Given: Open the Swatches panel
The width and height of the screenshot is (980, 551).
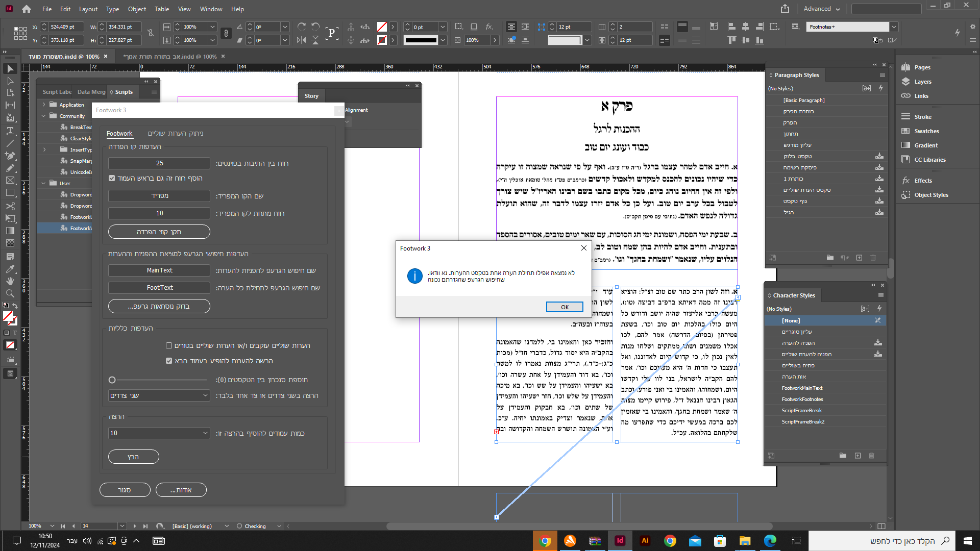Looking at the screenshot, I should pos(926,131).
